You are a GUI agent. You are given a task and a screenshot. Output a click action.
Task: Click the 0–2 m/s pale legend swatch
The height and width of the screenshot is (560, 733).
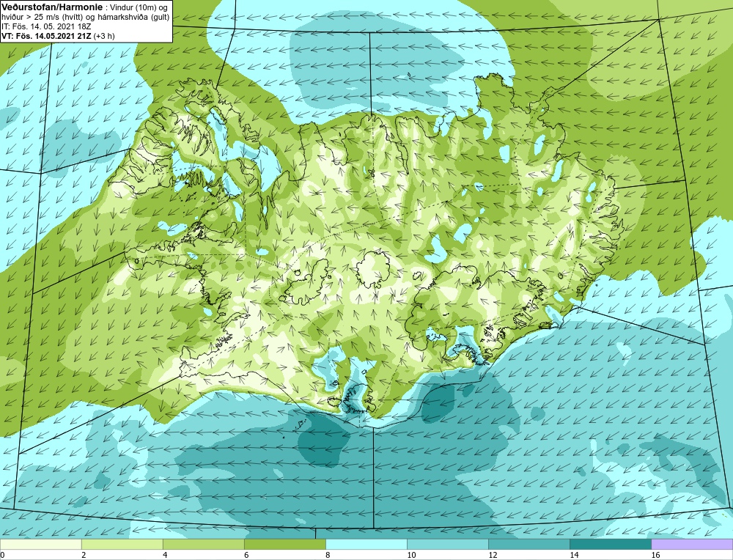pos(40,544)
